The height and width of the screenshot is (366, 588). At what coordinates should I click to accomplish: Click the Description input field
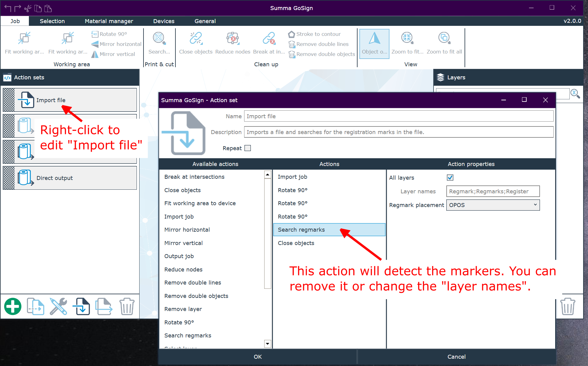(x=399, y=132)
